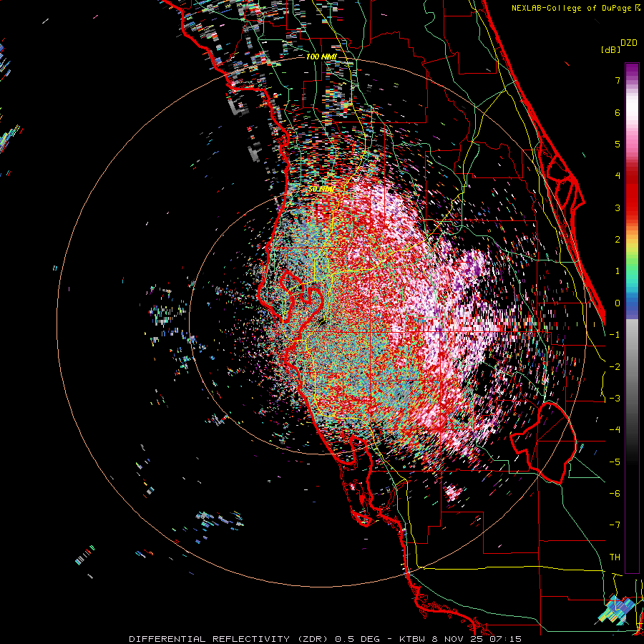Click the TH threshold label on the scale

pyautogui.click(x=615, y=557)
